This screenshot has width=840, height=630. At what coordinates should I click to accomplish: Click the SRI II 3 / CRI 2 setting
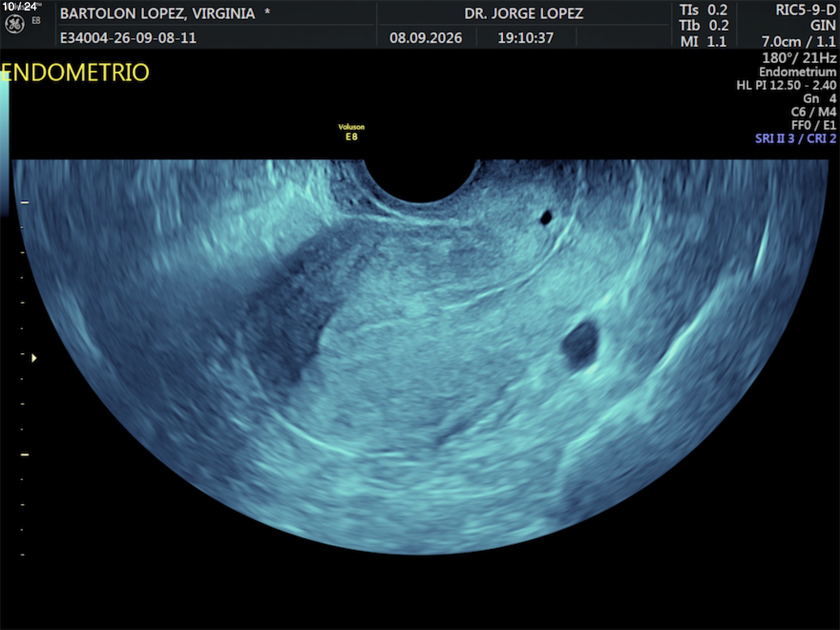(x=796, y=138)
